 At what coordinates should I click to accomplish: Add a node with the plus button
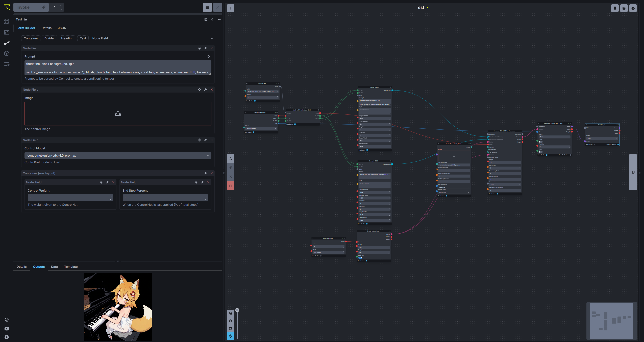pos(231,8)
